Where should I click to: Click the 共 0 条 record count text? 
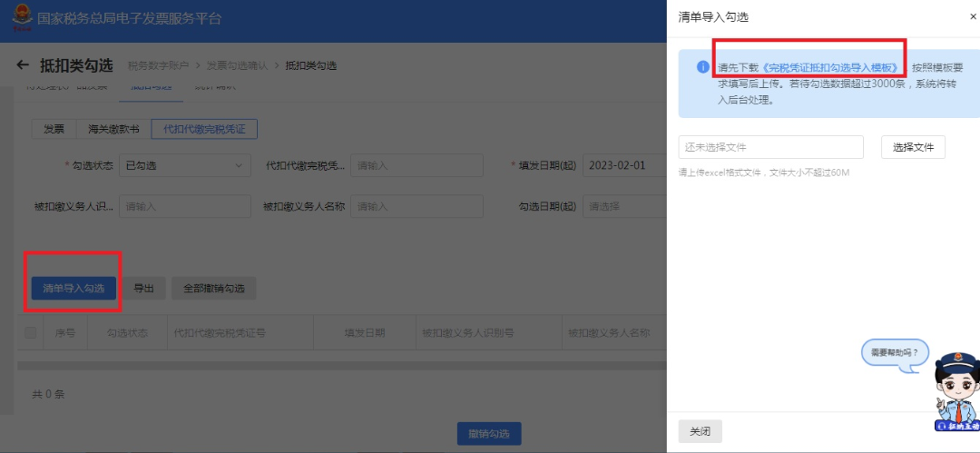48,394
